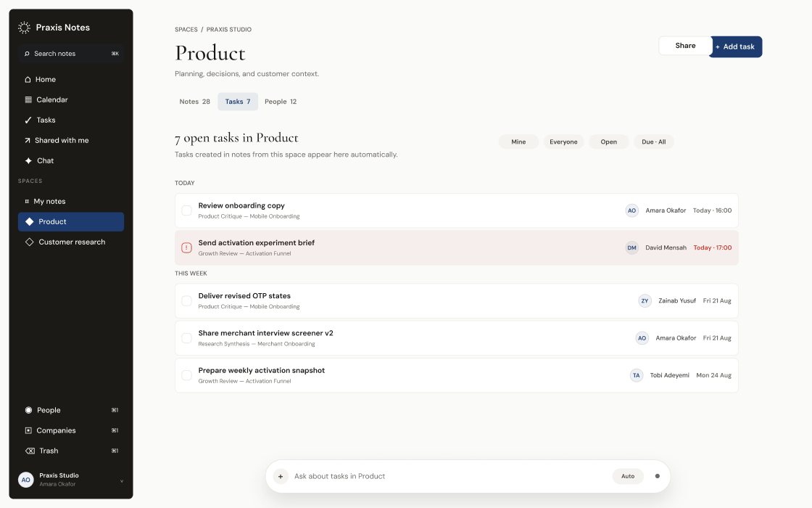Click the plus attach icon in ask bar
The image size is (812, 508).
pos(281,476)
